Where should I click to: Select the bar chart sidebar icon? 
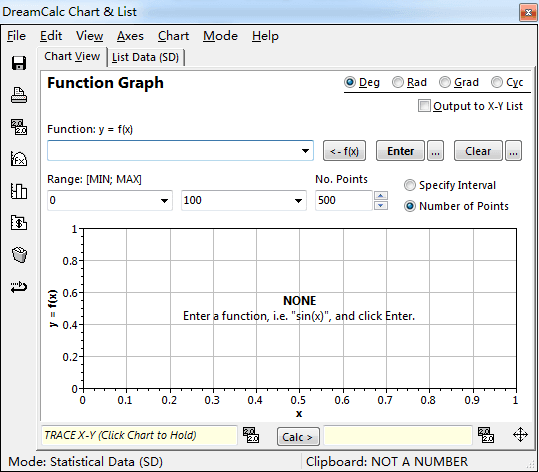point(19,191)
